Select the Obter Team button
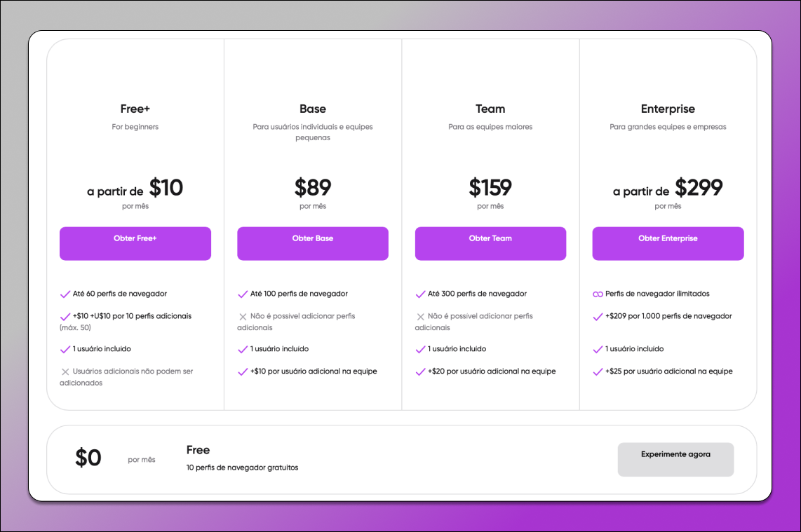 pos(490,243)
